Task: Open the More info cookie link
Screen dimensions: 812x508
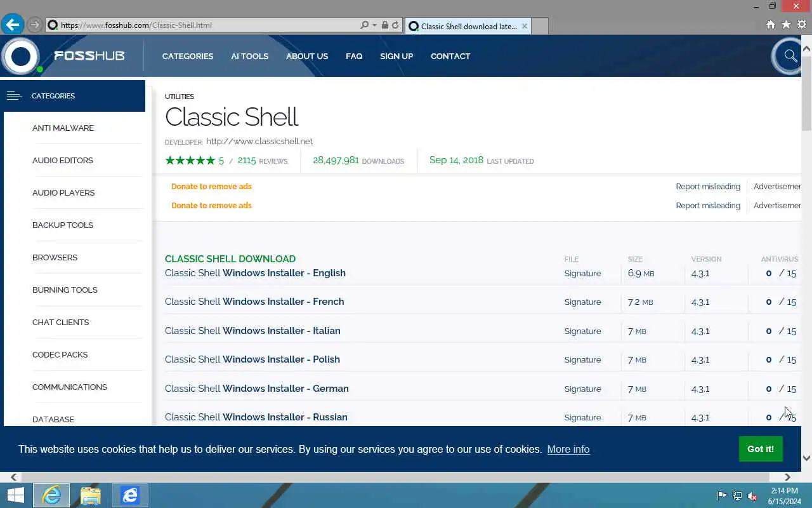Action: (x=568, y=449)
